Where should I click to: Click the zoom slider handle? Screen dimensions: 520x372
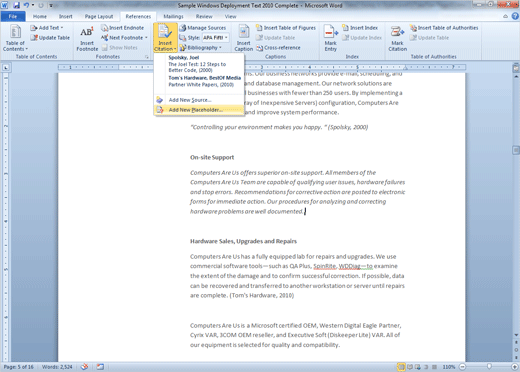(x=489, y=367)
